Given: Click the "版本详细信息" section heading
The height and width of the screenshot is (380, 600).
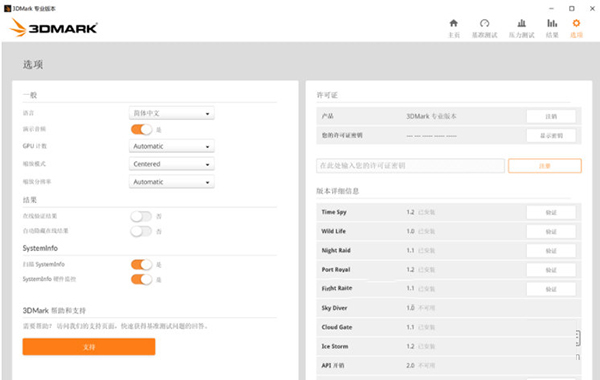Looking at the screenshot, I should (338, 191).
